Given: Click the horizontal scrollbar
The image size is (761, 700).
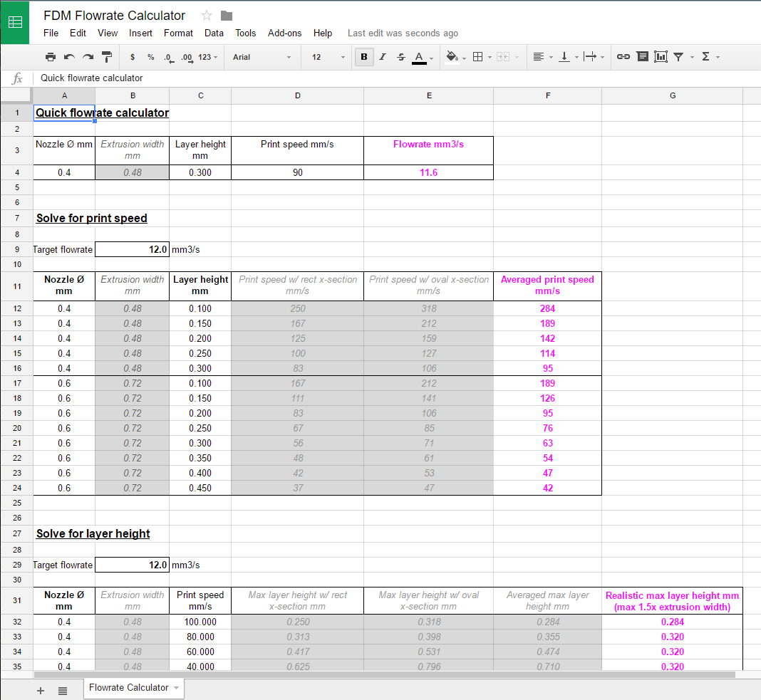Looking at the screenshot, I should tap(384, 674).
